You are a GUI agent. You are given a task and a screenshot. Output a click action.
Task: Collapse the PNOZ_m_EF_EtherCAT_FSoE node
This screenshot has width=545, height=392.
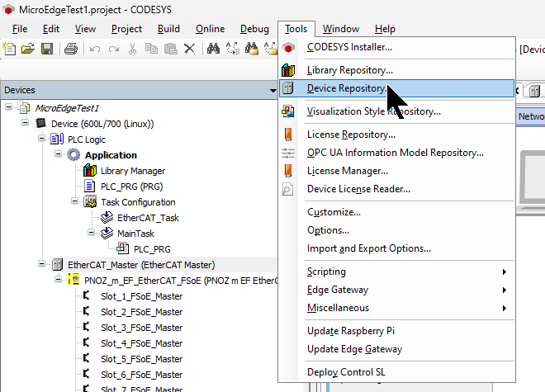click(58, 279)
